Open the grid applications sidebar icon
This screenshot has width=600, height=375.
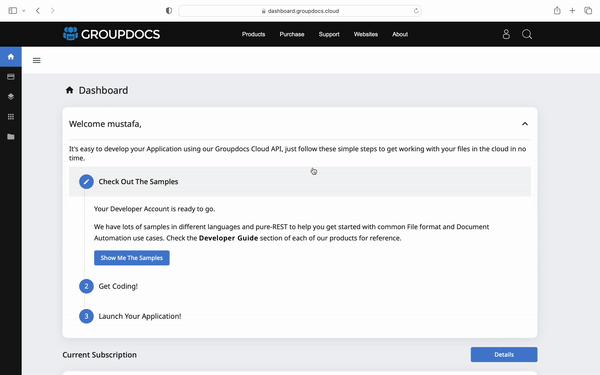tap(11, 116)
